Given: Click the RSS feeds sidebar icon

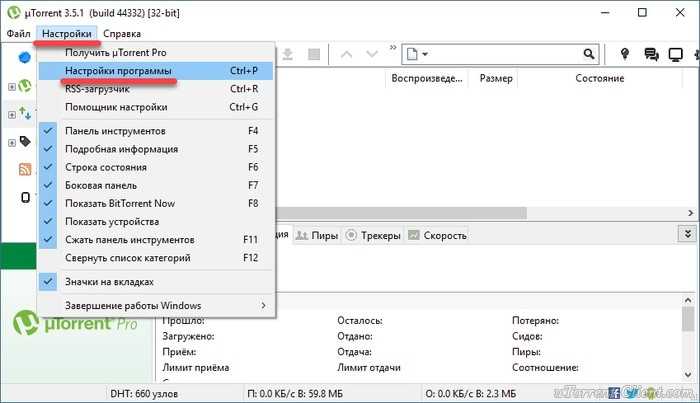Looking at the screenshot, I should pos(25,169).
